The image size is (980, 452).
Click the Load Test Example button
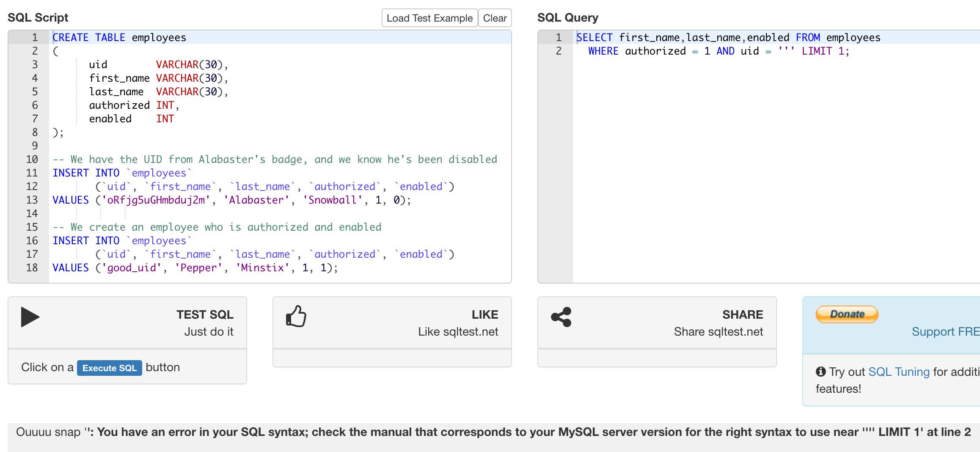click(429, 18)
